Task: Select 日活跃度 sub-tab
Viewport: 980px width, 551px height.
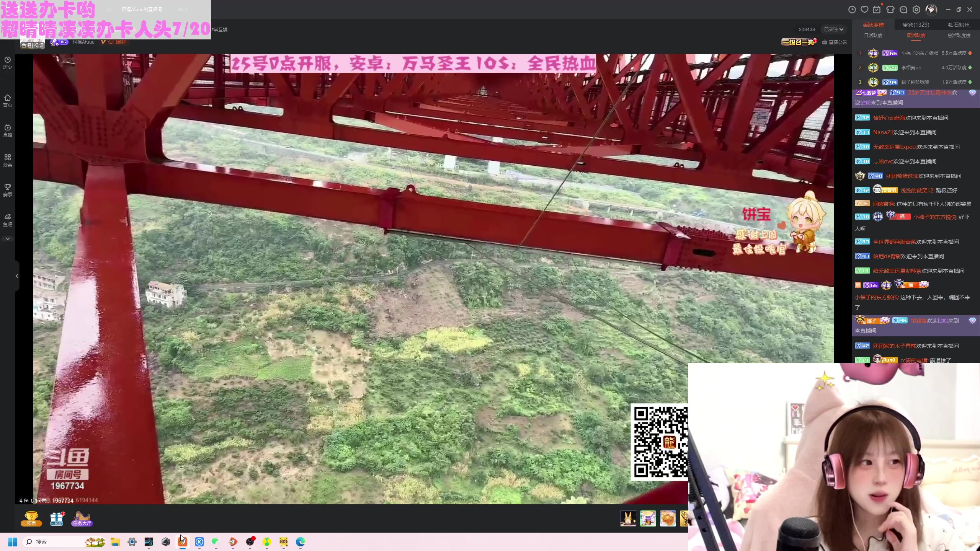Action: [873, 36]
